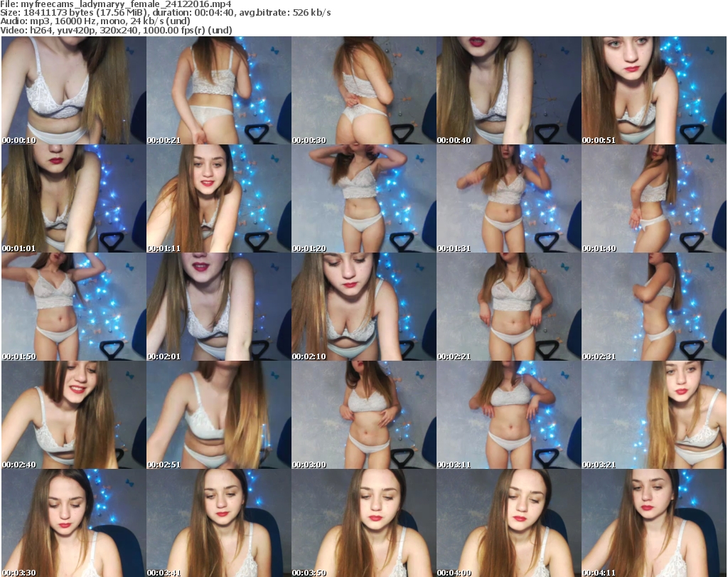Select the 'Video: h264, yuv420p' info line
Screen dimensions: 728x577
116,30
